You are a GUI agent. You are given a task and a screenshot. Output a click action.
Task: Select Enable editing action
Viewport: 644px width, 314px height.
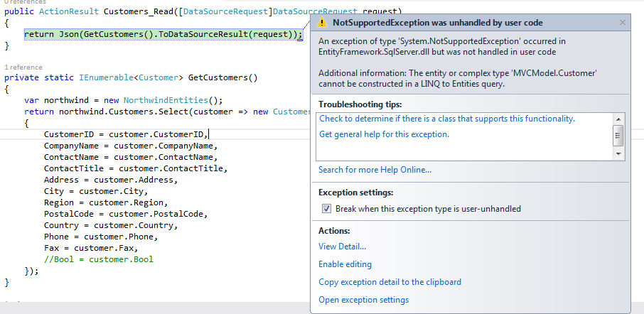pyautogui.click(x=345, y=264)
